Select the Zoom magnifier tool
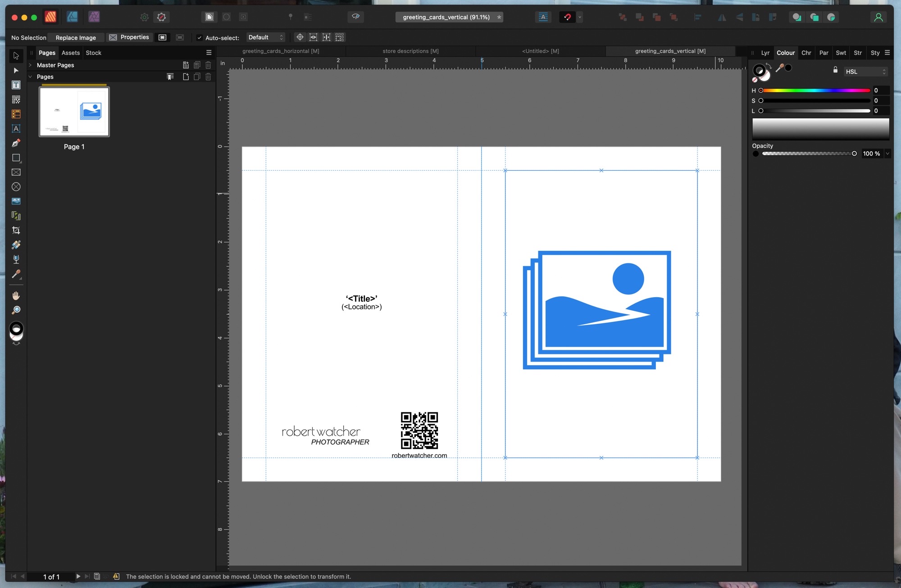 click(16, 310)
